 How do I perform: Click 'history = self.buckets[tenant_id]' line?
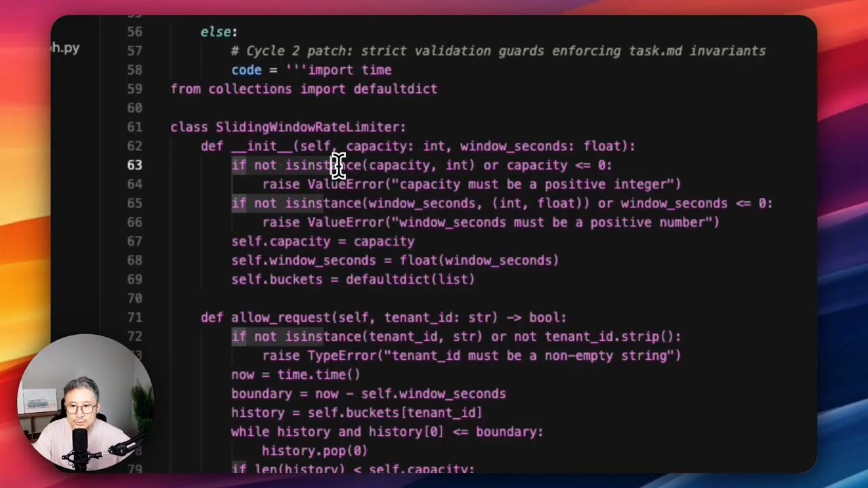click(x=357, y=413)
